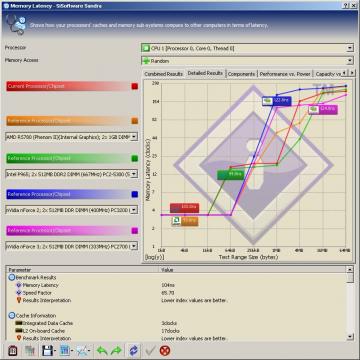The height and width of the screenshot is (360, 360).
Task: Click the green forward arrow
Action: 116,351
